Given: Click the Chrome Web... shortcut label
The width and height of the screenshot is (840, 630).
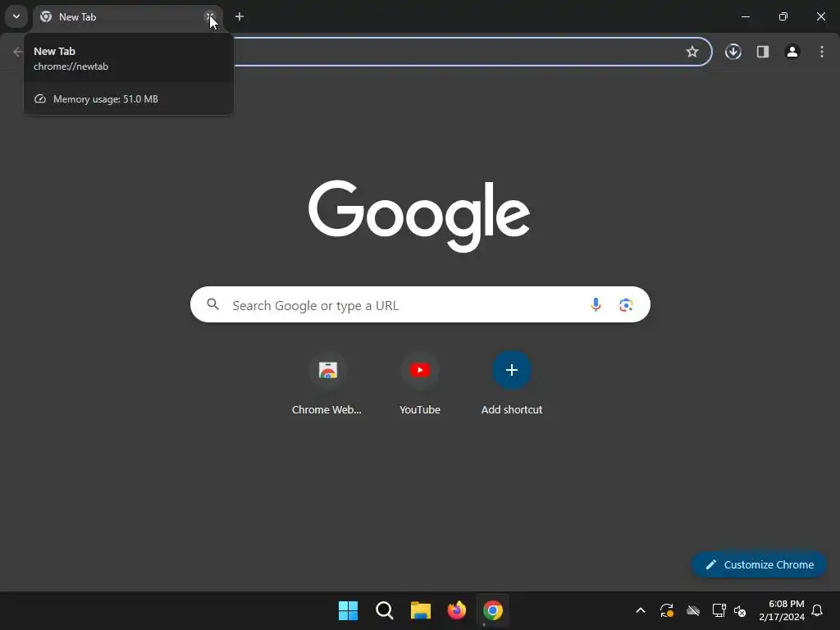Looking at the screenshot, I should pos(326,409).
